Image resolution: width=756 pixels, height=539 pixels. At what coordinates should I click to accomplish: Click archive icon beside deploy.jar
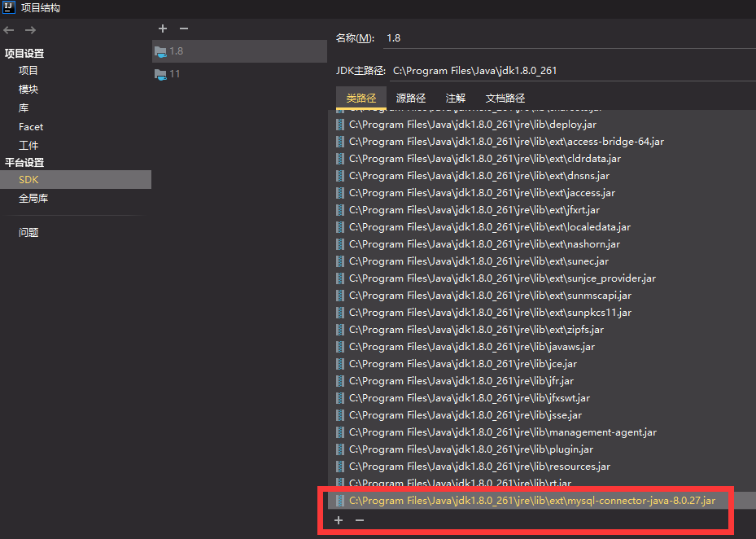pyautogui.click(x=340, y=125)
